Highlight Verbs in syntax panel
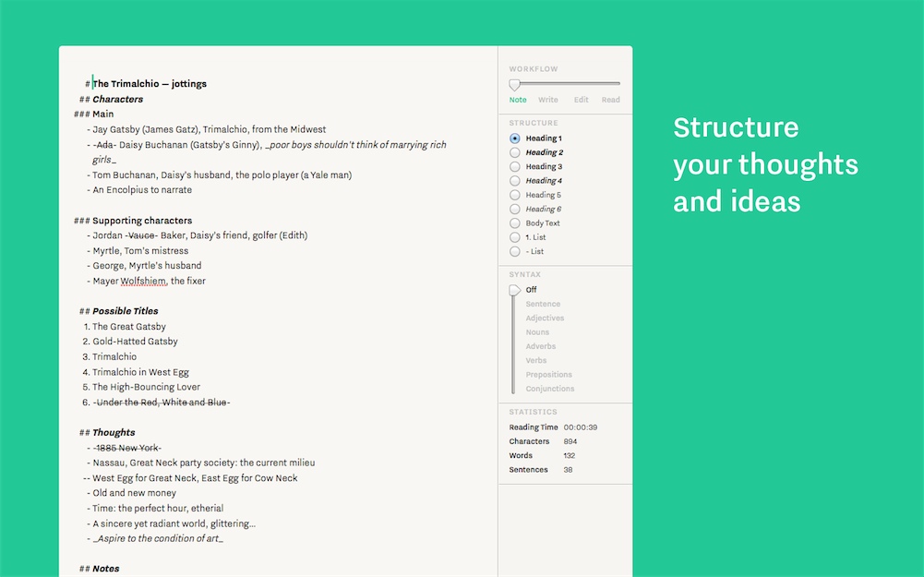The width and height of the screenshot is (924, 577). coord(535,361)
